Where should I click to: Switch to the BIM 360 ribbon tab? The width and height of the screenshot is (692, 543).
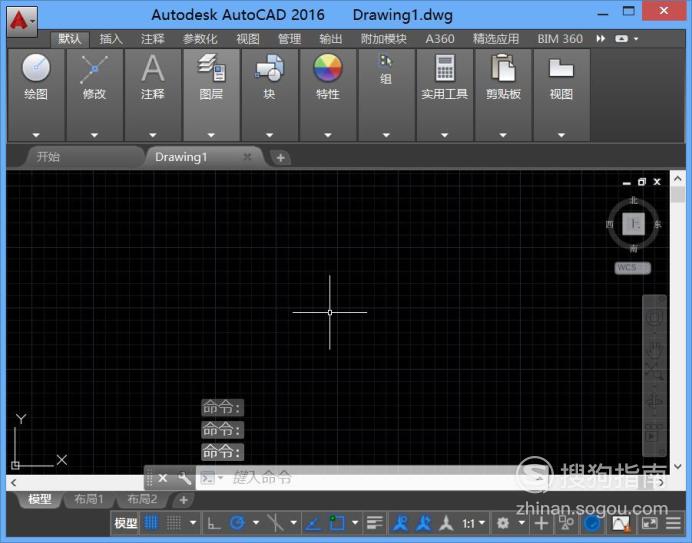560,39
